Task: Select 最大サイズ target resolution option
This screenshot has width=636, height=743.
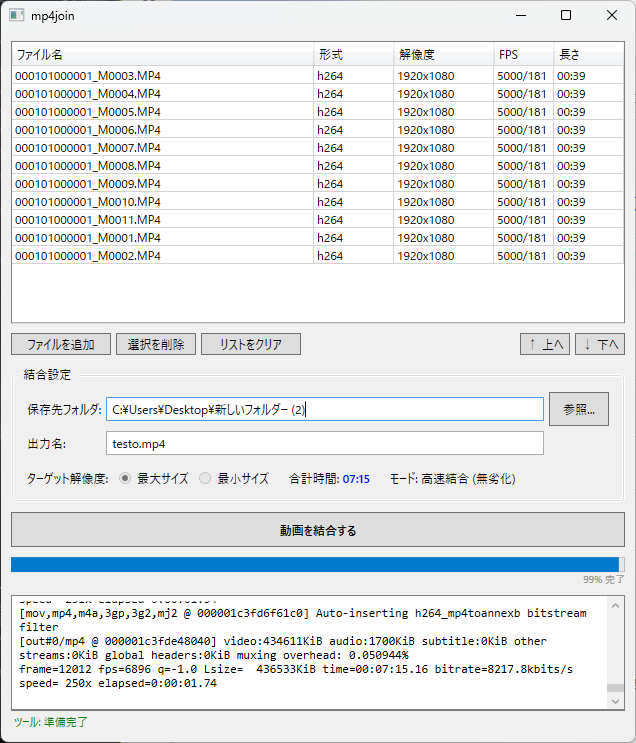Action: pos(125,479)
